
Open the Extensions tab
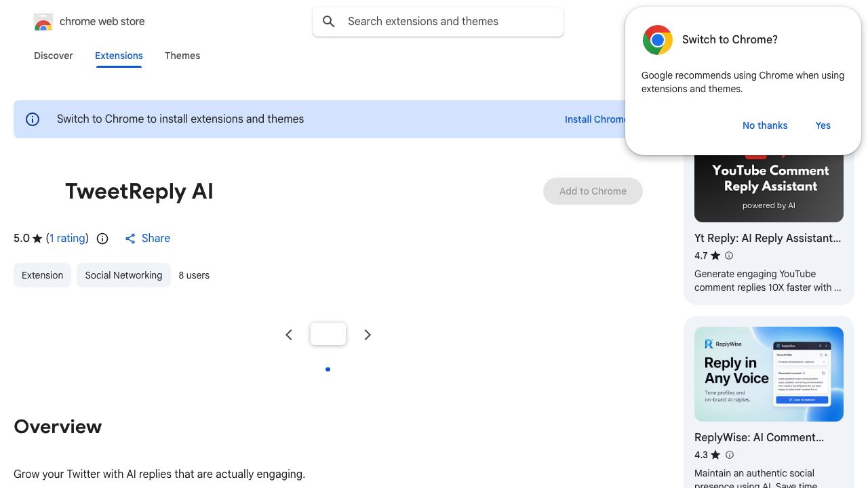click(x=119, y=56)
